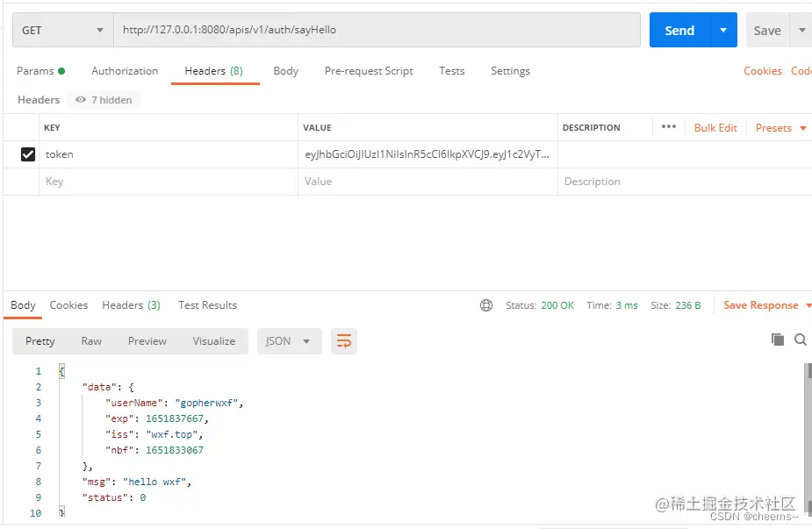This screenshot has height=529, width=812.
Task: Toggle line wrap icon button
Action: coord(344,341)
